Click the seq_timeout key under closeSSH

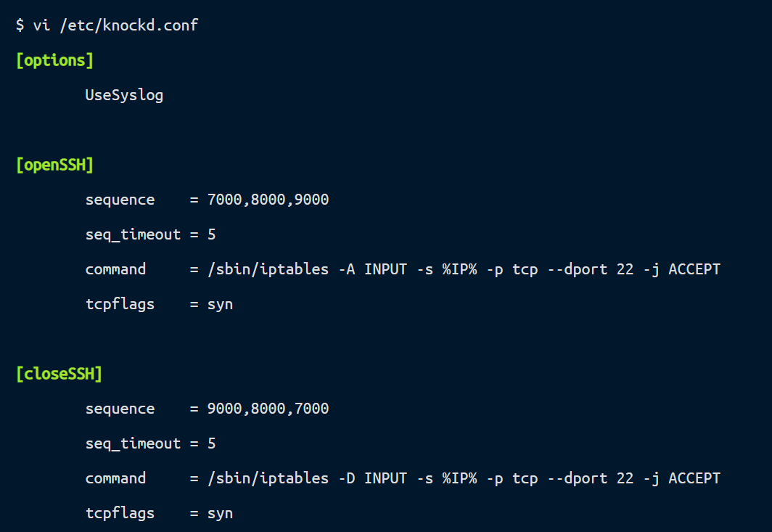pos(133,443)
